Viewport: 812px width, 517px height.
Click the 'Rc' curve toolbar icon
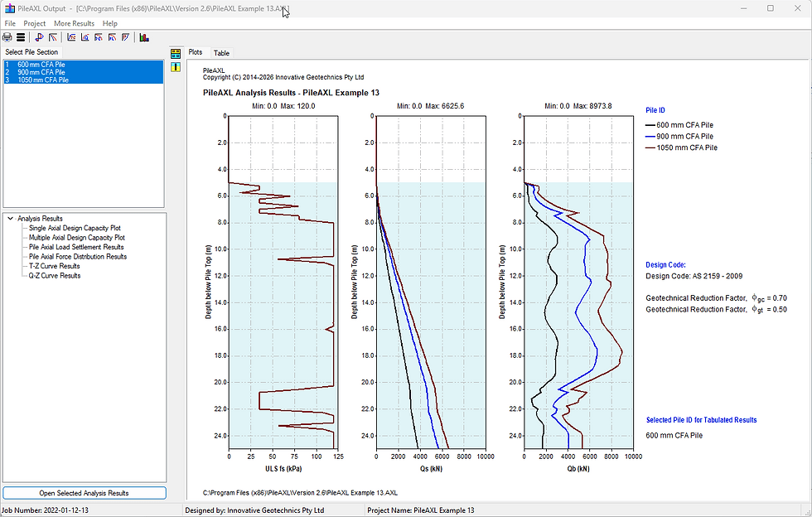click(x=112, y=37)
